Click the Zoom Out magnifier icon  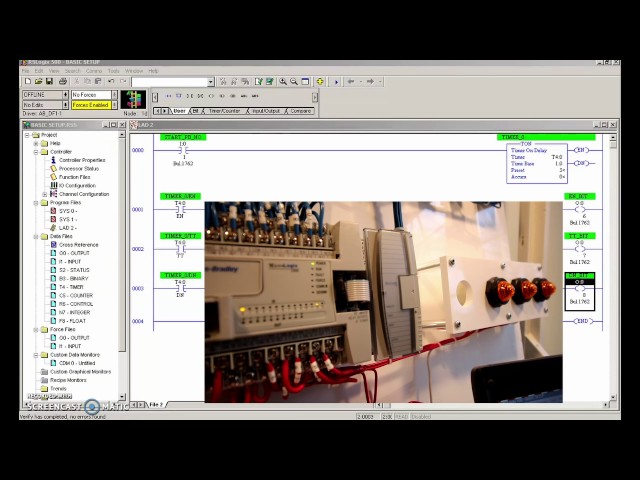[x=293, y=82]
